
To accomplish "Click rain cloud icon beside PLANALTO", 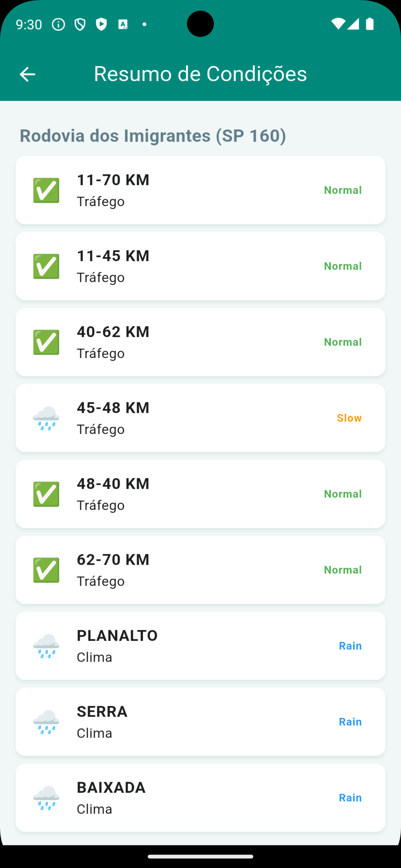I will pos(46,646).
